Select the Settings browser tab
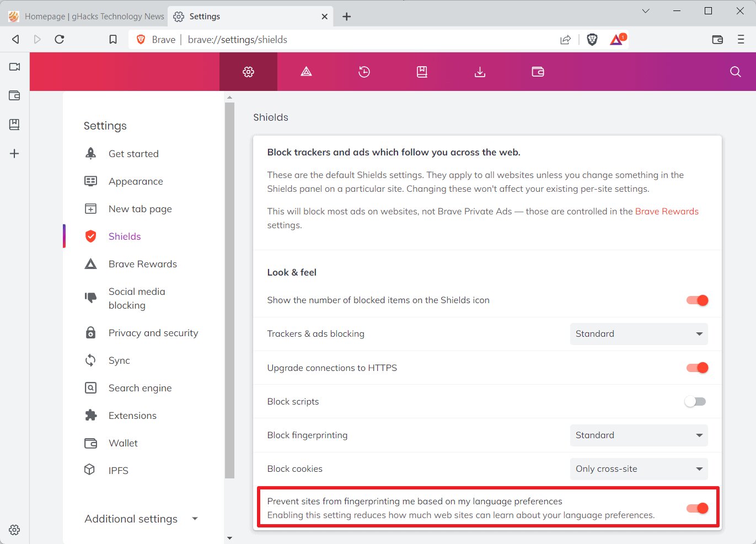 (x=250, y=17)
